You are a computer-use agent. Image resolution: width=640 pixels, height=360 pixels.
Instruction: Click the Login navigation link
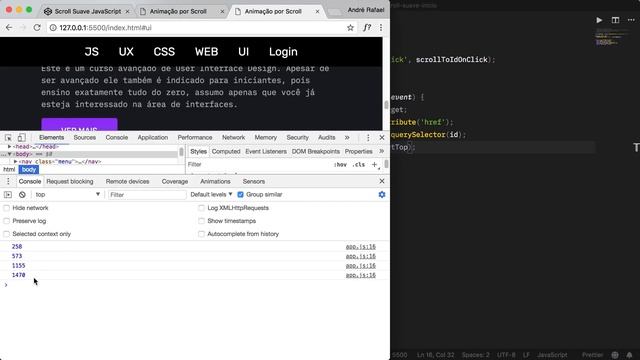pyautogui.click(x=283, y=52)
